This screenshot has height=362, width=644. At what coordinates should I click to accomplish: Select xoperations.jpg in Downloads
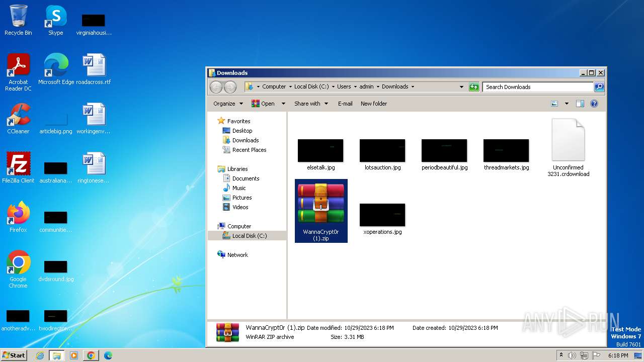point(382,219)
